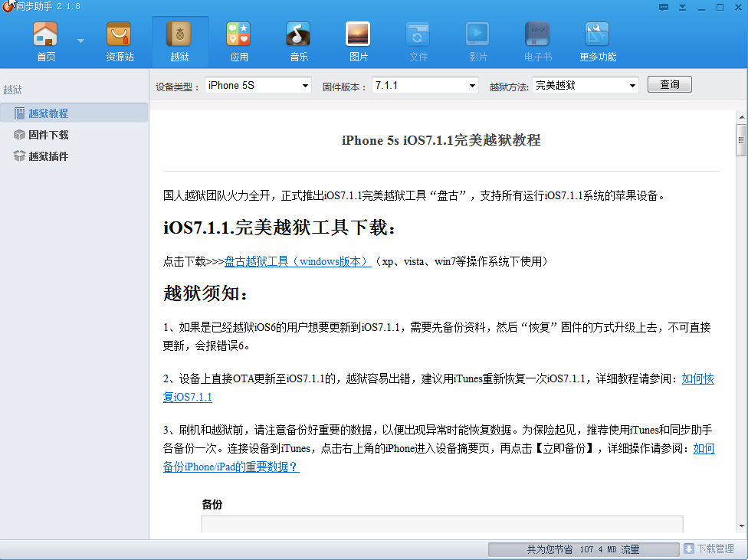Expand the arrow beside 首页

pos(80,41)
